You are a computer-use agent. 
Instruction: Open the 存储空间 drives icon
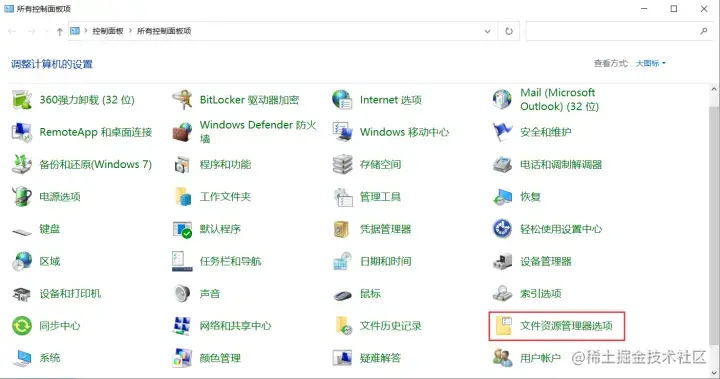(x=342, y=164)
